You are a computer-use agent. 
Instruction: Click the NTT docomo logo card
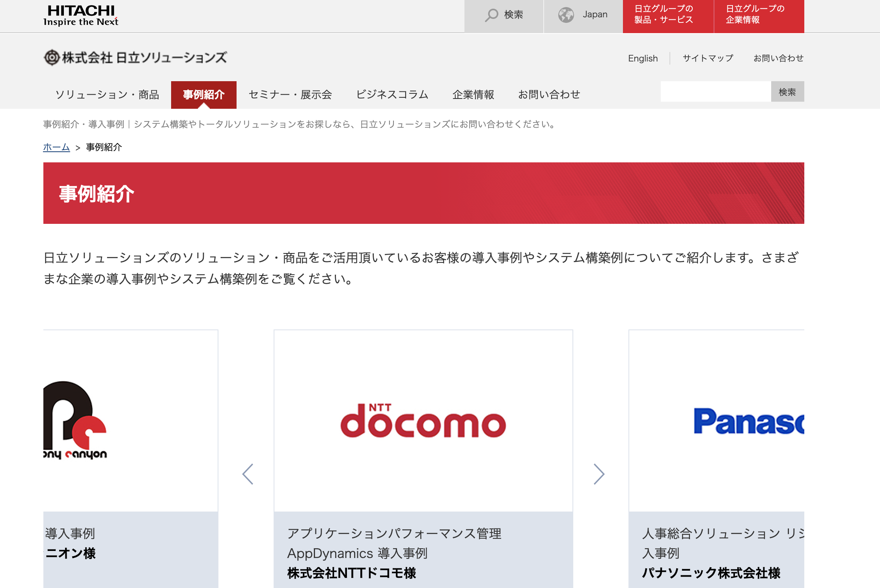[x=423, y=421]
